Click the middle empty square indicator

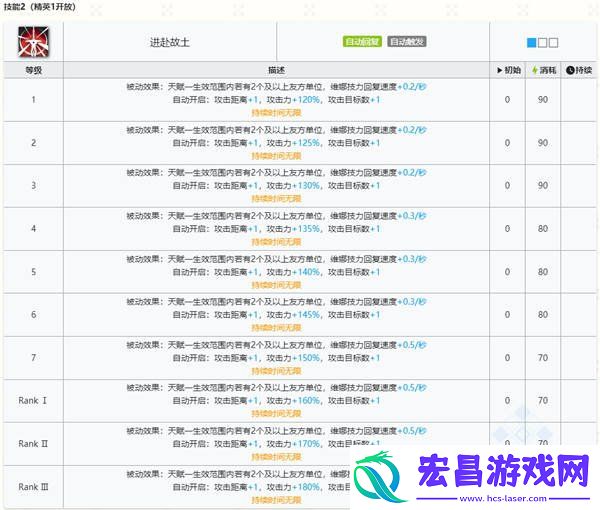(x=542, y=42)
